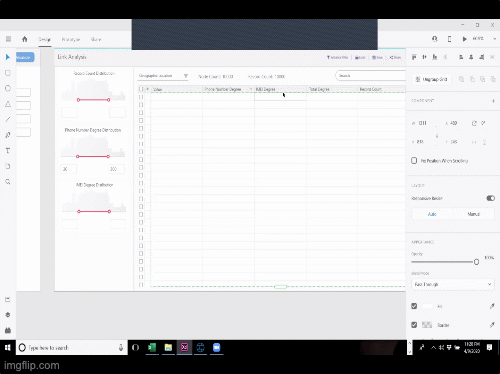Select the Artboard tool
Screen dimensions: 500x374
pyautogui.click(x=8, y=166)
